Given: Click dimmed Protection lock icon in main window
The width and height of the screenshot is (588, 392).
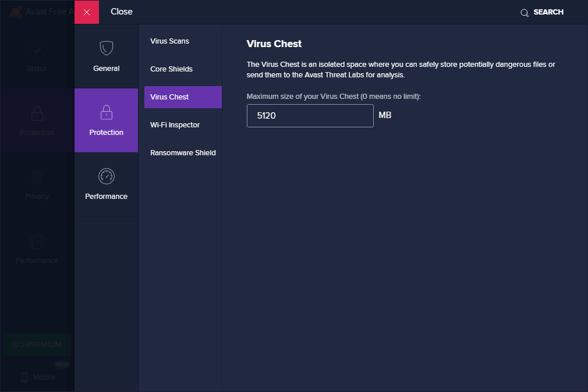Looking at the screenshot, I should (x=37, y=113).
